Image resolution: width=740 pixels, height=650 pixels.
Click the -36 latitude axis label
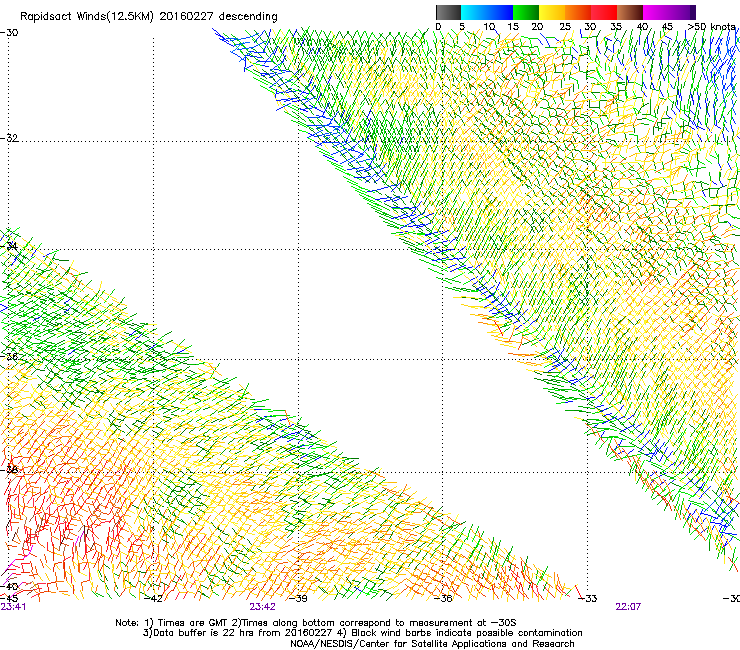pos(9,356)
